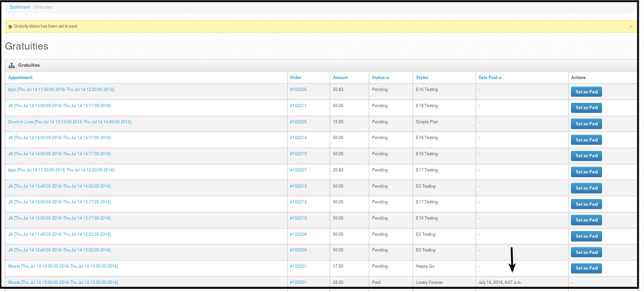Mark order #102215 gratuity as paid
Image resolution: width=644 pixels, height=292 pixels.
point(586,156)
